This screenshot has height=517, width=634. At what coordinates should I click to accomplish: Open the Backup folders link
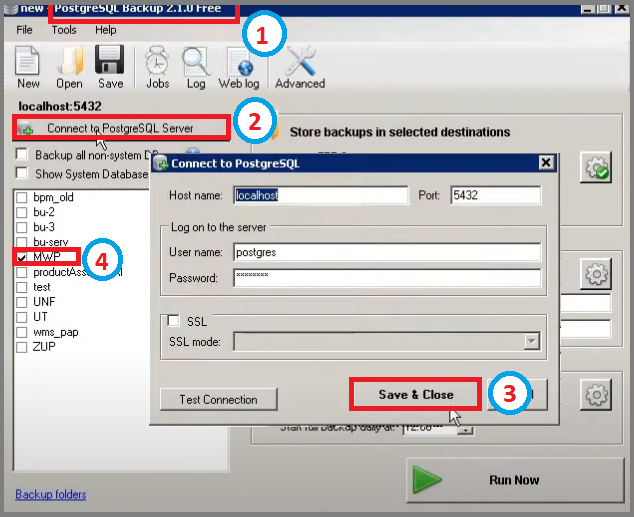pyautogui.click(x=51, y=494)
